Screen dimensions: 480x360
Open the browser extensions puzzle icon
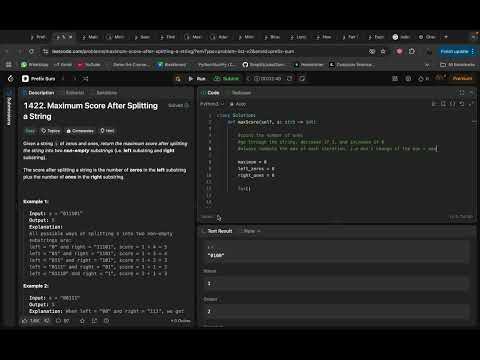pos(412,51)
